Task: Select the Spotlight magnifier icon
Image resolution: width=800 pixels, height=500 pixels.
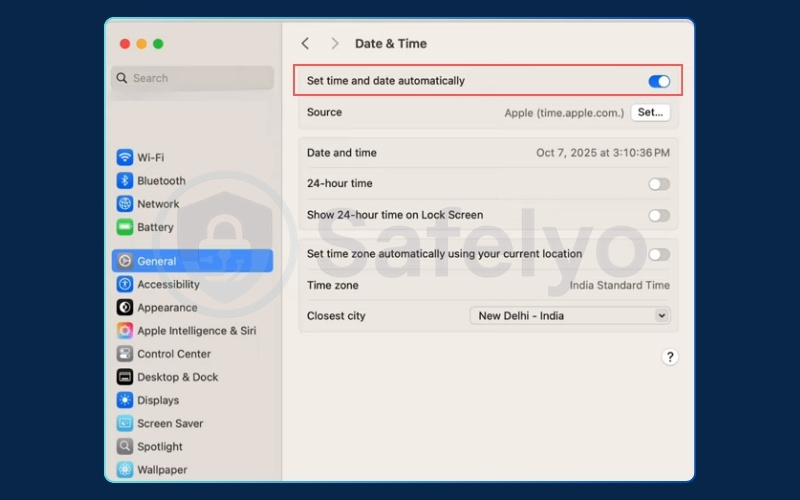Action: tap(124, 446)
